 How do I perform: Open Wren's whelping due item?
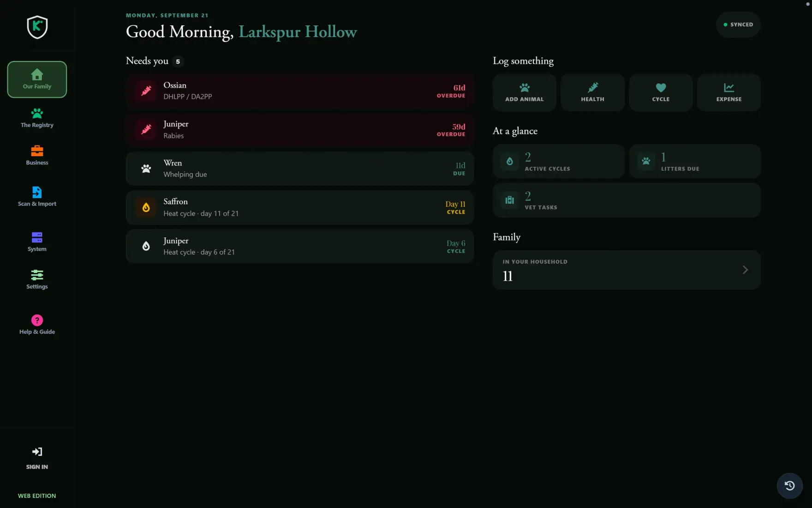[x=300, y=169]
